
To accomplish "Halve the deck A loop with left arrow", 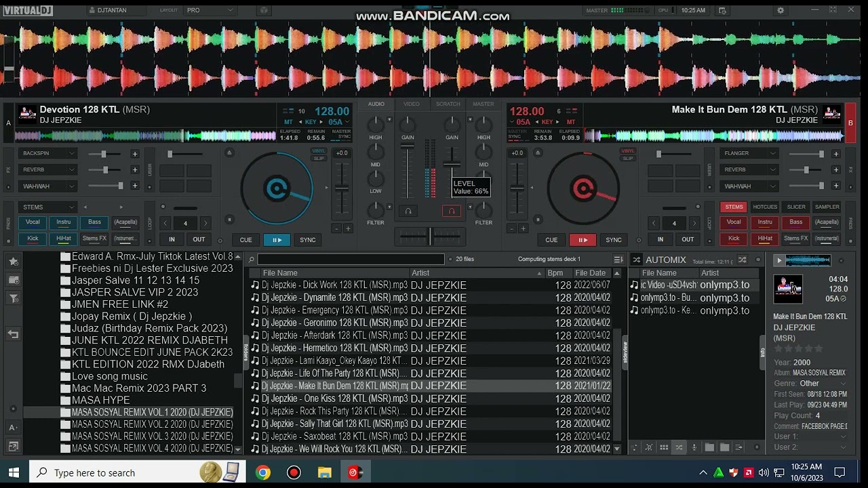I will (165, 223).
